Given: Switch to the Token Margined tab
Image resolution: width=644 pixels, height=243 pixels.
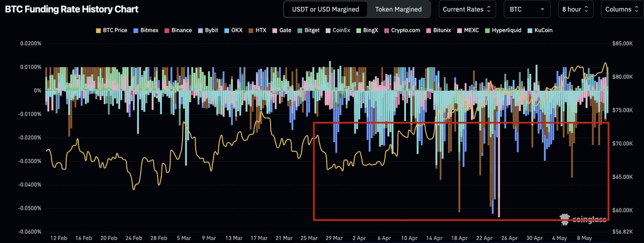Looking at the screenshot, I should 399,9.
